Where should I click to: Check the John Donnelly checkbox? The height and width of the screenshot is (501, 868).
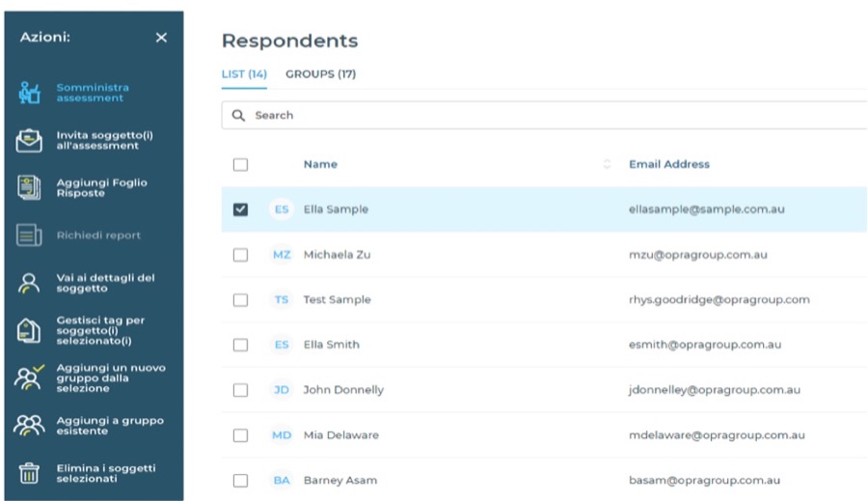tap(240, 390)
